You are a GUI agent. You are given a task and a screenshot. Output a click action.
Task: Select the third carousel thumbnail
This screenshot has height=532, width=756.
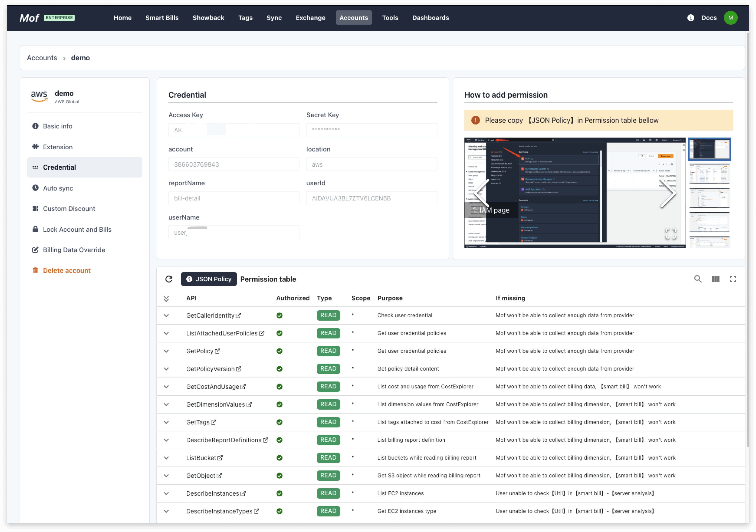pyautogui.click(x=709, y=198)
